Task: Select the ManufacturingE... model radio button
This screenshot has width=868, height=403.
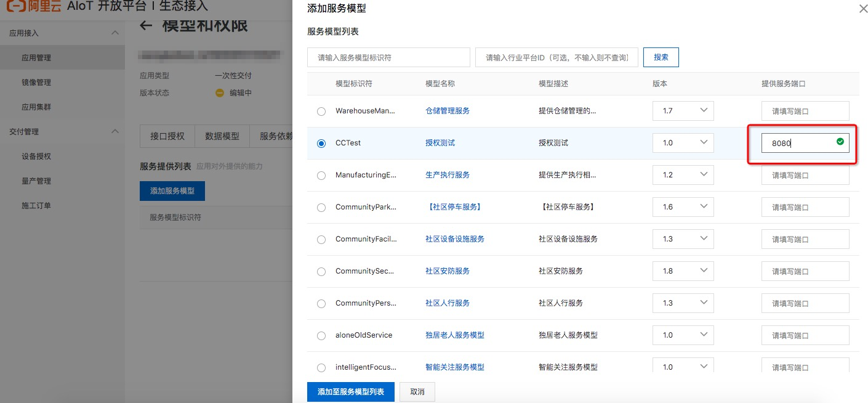Action: pos(321,176)
